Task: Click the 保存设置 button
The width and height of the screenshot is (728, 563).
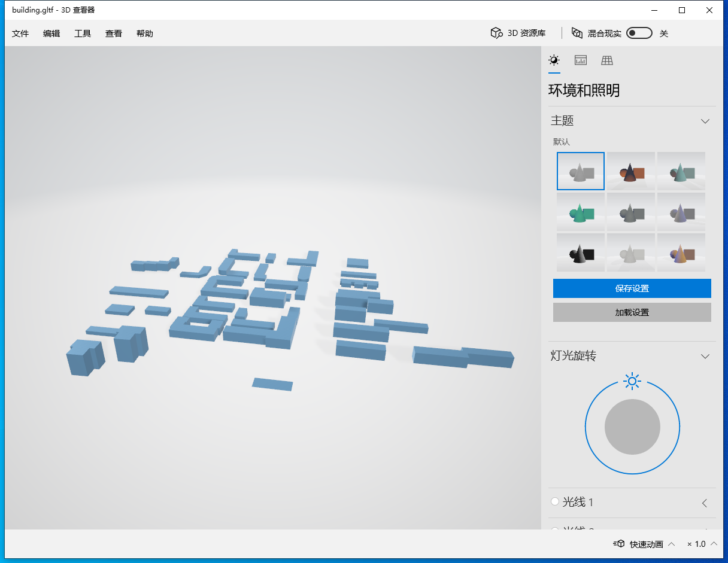Action: (632, 288)
